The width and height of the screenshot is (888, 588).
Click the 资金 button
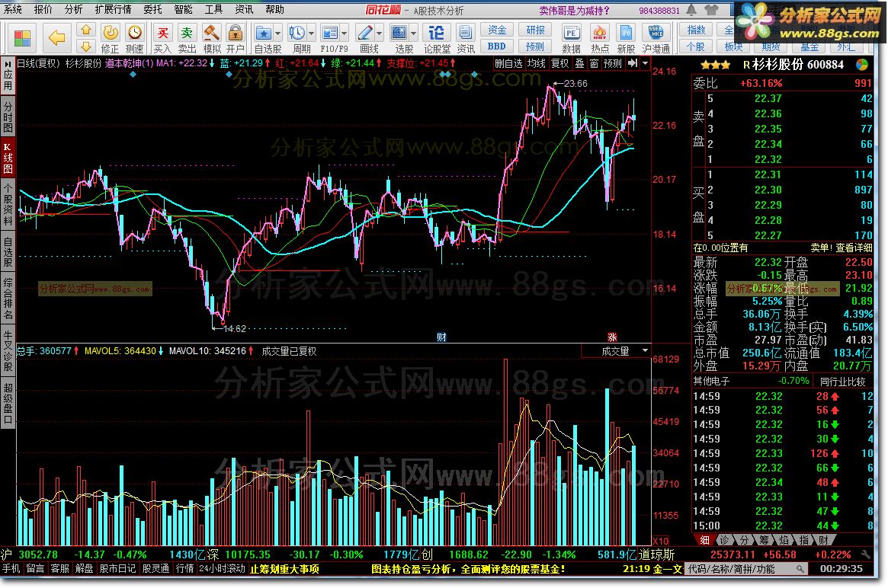coord(497,30)
